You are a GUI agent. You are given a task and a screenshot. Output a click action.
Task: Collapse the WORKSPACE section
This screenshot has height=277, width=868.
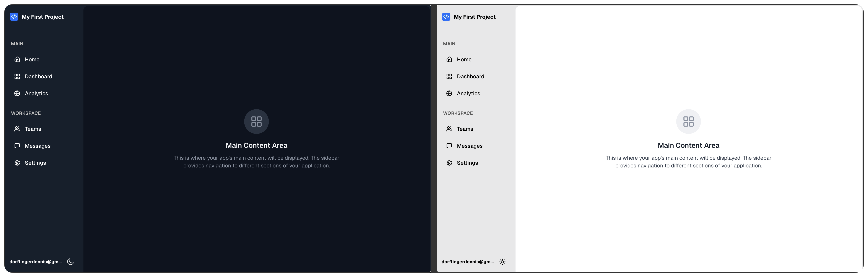(x=26, y=113)
